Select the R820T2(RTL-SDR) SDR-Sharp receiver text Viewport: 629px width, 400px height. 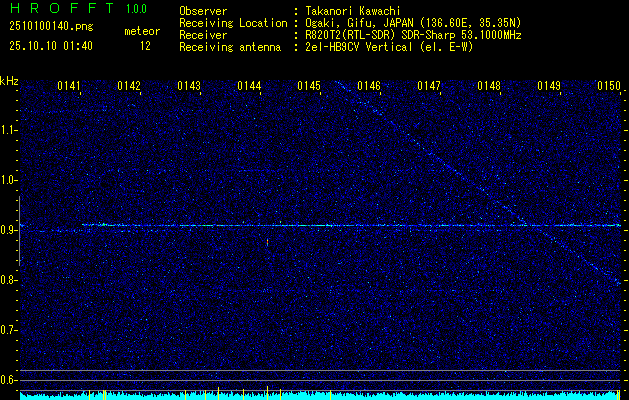[413, 35]
